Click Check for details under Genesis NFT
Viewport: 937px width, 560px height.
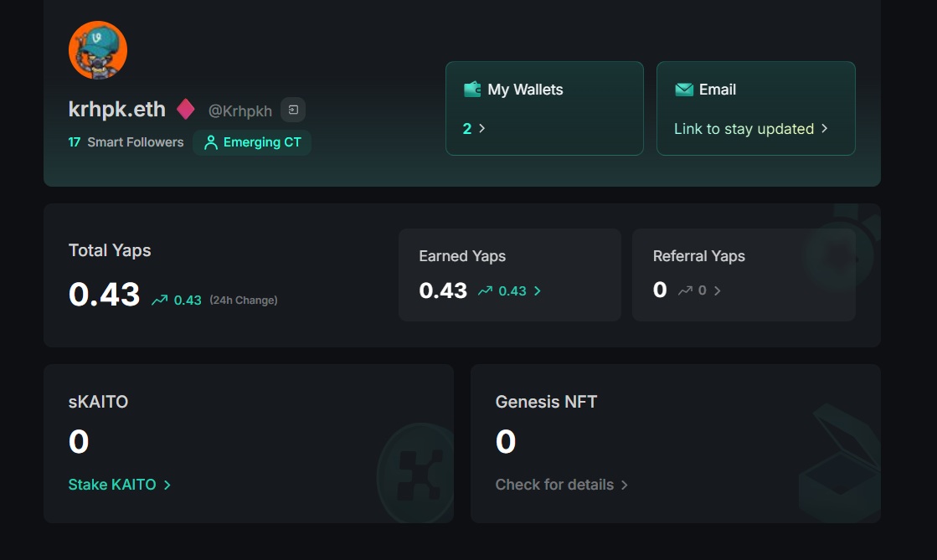pyautogui.click(x=555, y=484)
